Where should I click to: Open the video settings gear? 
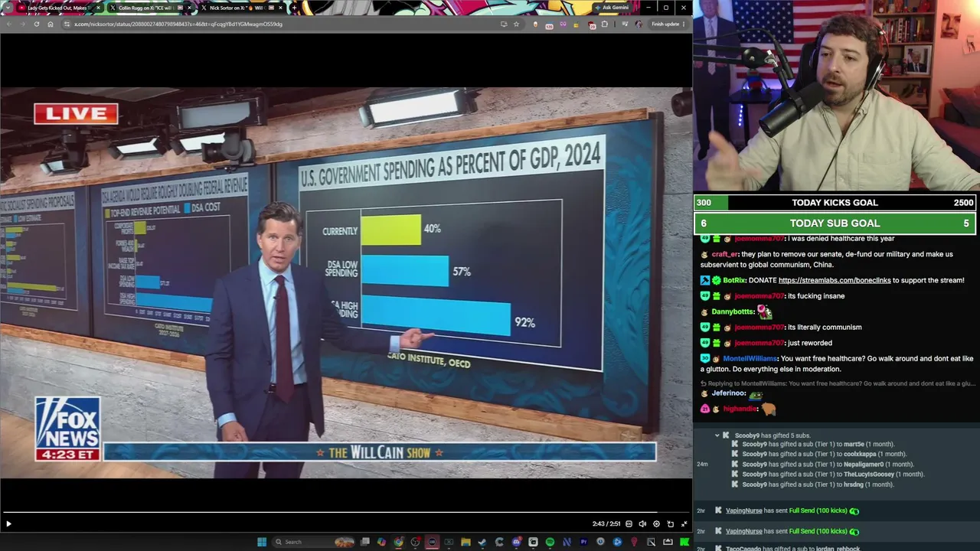pos(656,524)
